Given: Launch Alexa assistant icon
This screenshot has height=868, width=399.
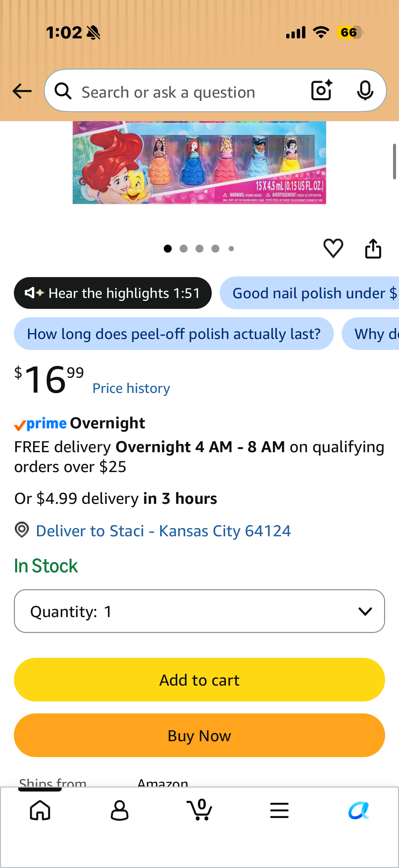Looking at the screenshot, I should coord(359,810).
